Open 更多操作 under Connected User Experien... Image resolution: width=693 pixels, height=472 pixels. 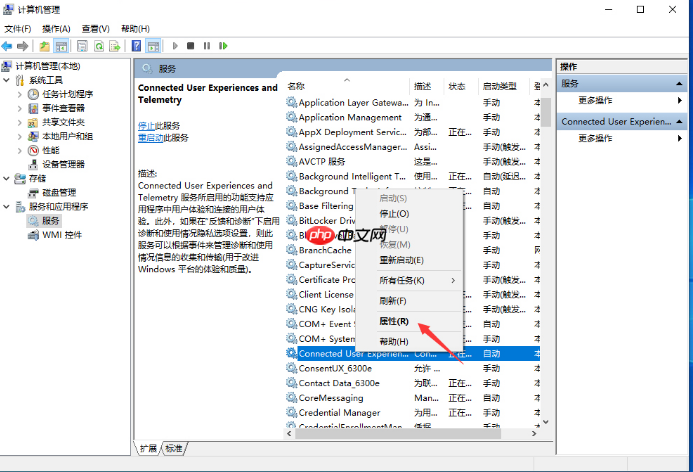coord(595,138)
